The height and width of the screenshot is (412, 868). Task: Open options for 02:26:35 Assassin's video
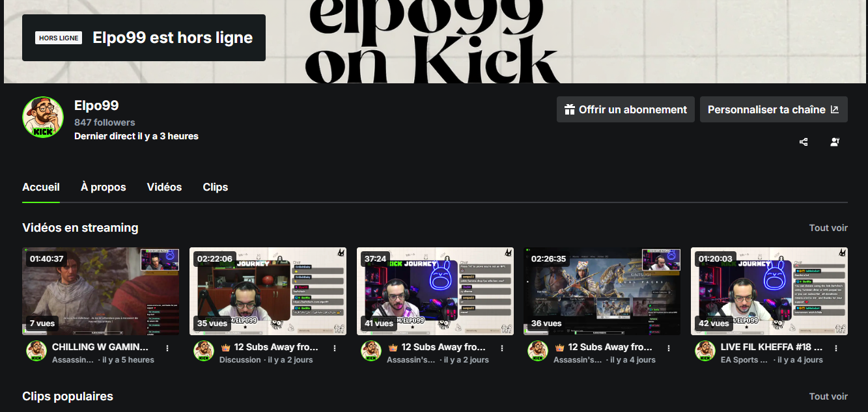[x=669, y=348]
